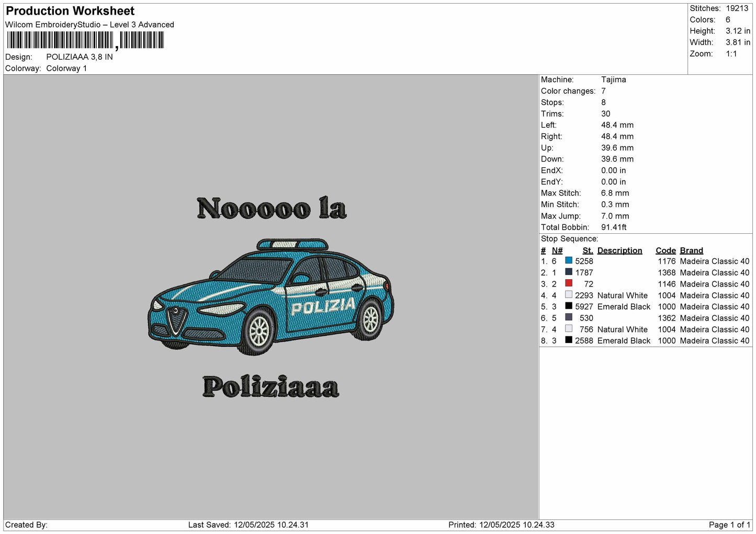
Task: Click the 'St.' column header
Action: [588, 251]
